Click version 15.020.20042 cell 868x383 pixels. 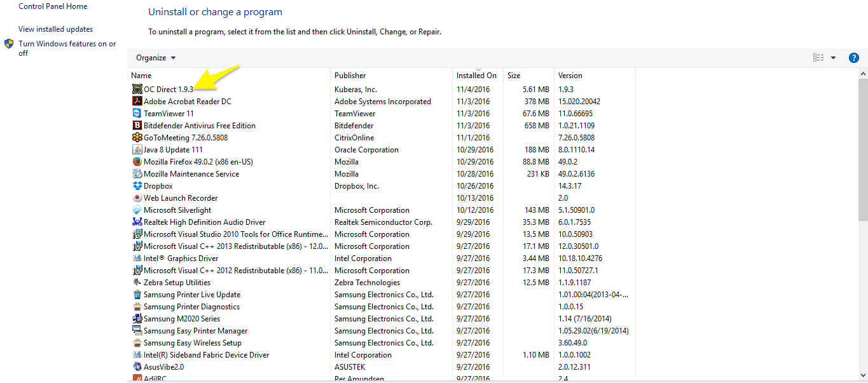[x=579, y=102]
